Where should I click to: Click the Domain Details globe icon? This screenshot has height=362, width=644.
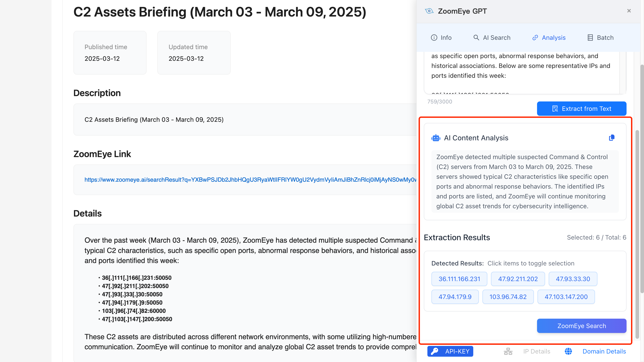(568, 351)
